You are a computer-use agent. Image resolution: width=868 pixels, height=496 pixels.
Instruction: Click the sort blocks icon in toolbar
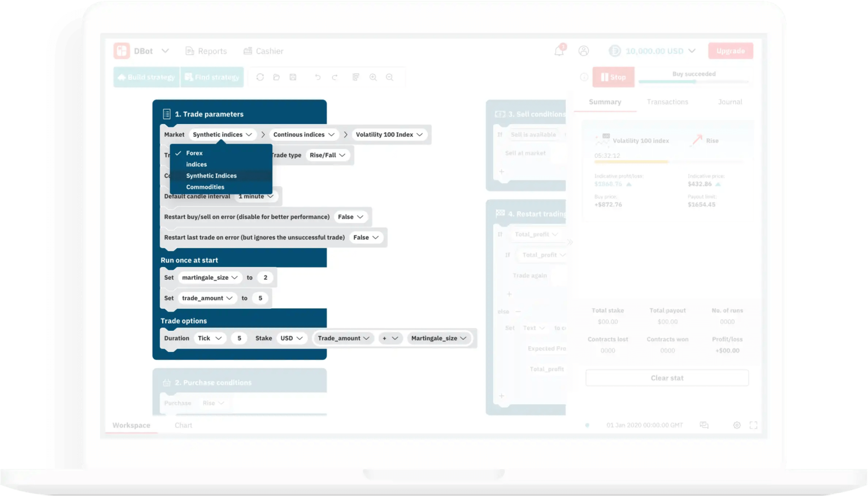point(355,77)
